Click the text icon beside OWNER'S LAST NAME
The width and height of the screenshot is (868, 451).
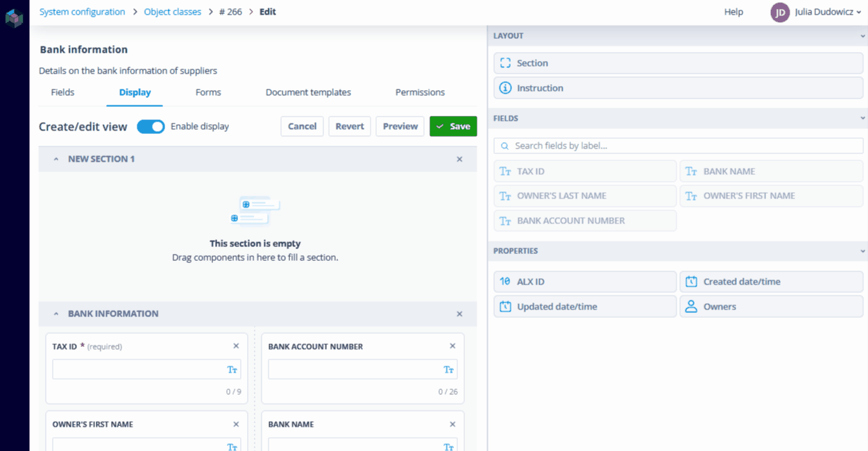pos(505,196)
